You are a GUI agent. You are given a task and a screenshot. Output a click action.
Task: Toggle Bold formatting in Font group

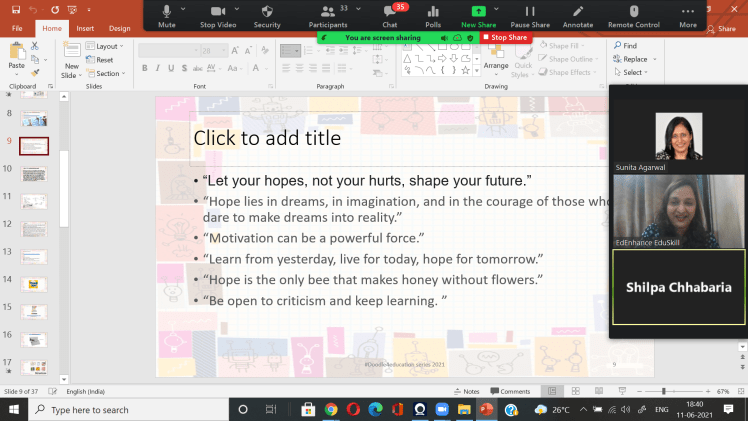(145, 68)
